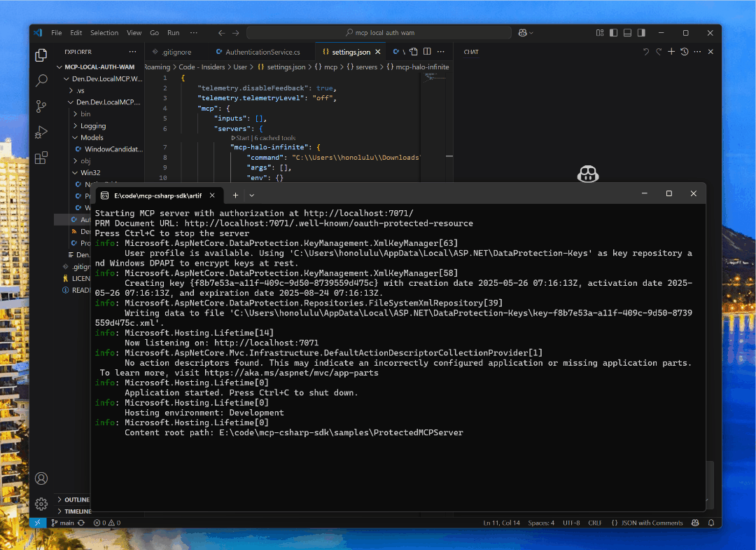Open the errors and warnings indicator

click(107, 523)
